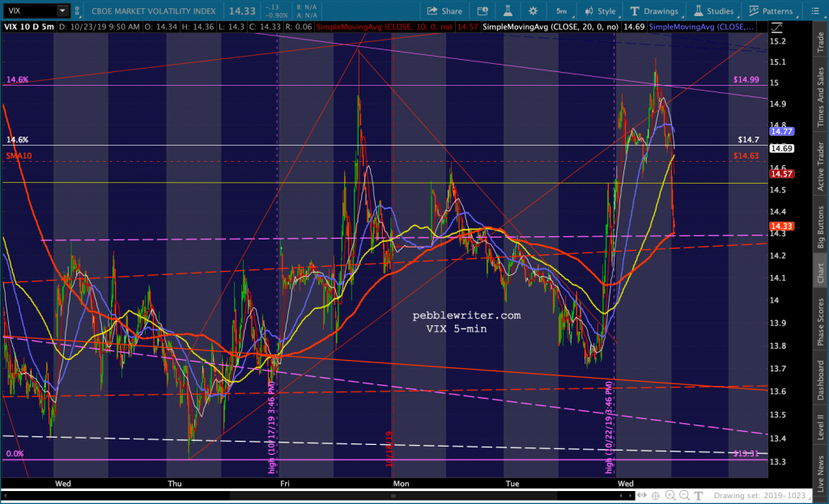Click the 14.33 red last-price bubble

pyautogui.click(x=781, y=227)
